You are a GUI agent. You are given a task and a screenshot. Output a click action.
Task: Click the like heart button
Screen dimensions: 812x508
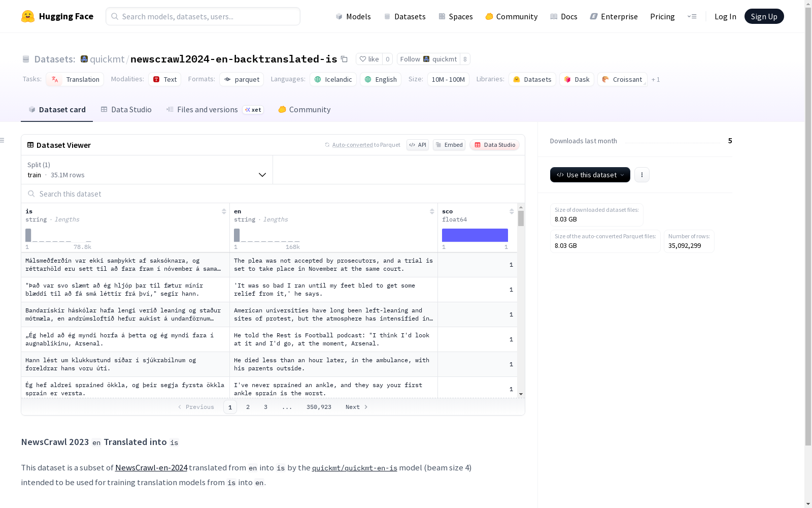coord(369,59)
